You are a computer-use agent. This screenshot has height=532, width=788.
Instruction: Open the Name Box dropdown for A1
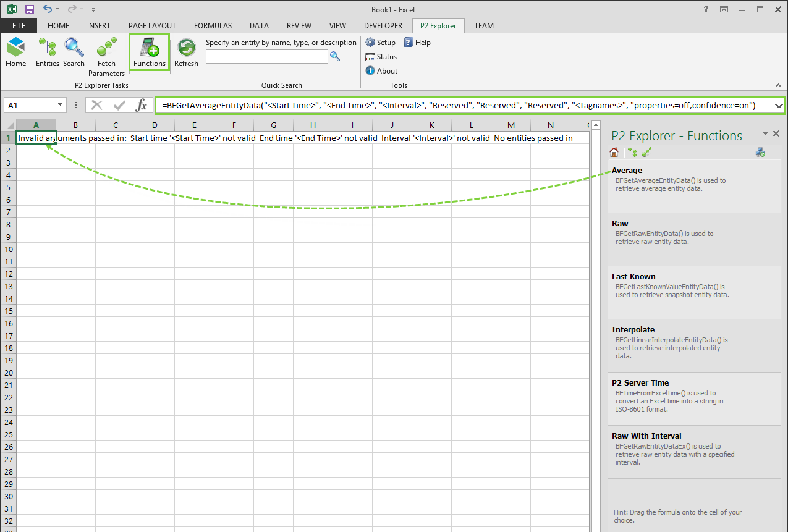pos(60,105)
